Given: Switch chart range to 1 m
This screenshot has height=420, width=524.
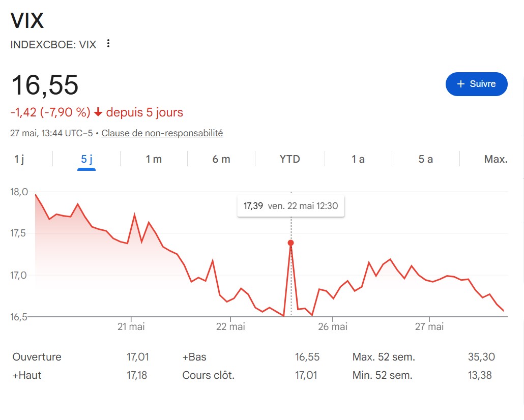Looking at the screenshot, I should 154,159.
